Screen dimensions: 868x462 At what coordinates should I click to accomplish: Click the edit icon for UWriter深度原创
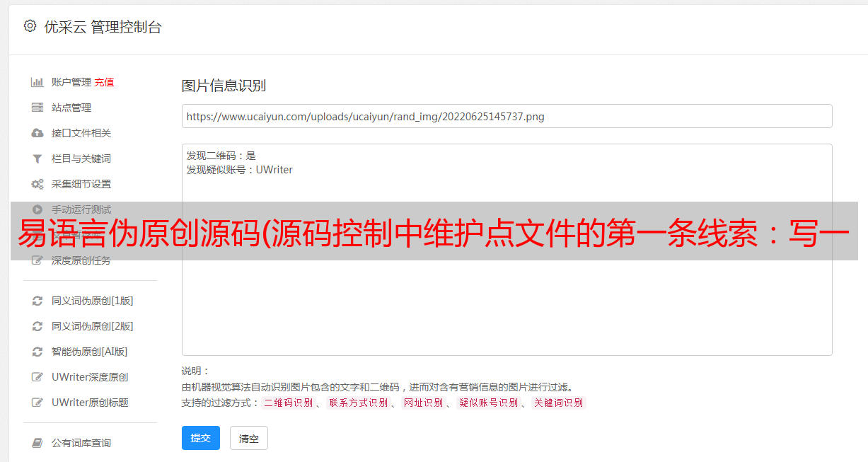coord(37,377)
